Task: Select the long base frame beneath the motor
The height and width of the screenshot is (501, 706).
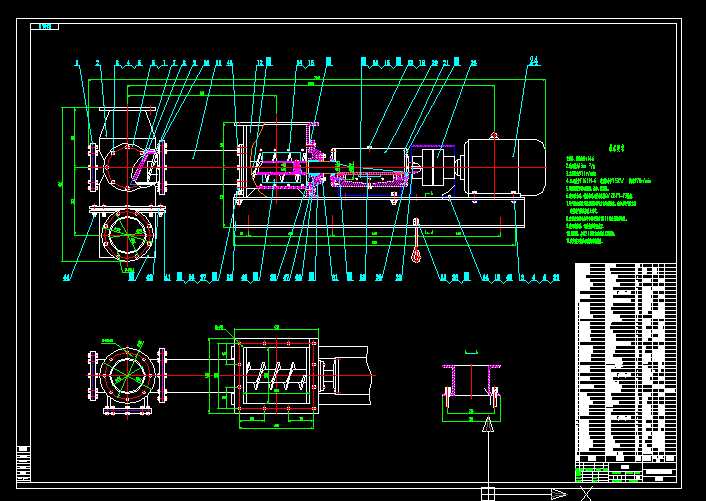Action: (x=379, y=212)
